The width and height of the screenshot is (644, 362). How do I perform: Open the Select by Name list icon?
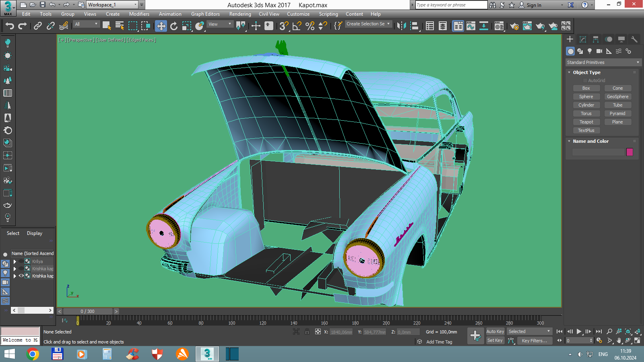(120, 26)
